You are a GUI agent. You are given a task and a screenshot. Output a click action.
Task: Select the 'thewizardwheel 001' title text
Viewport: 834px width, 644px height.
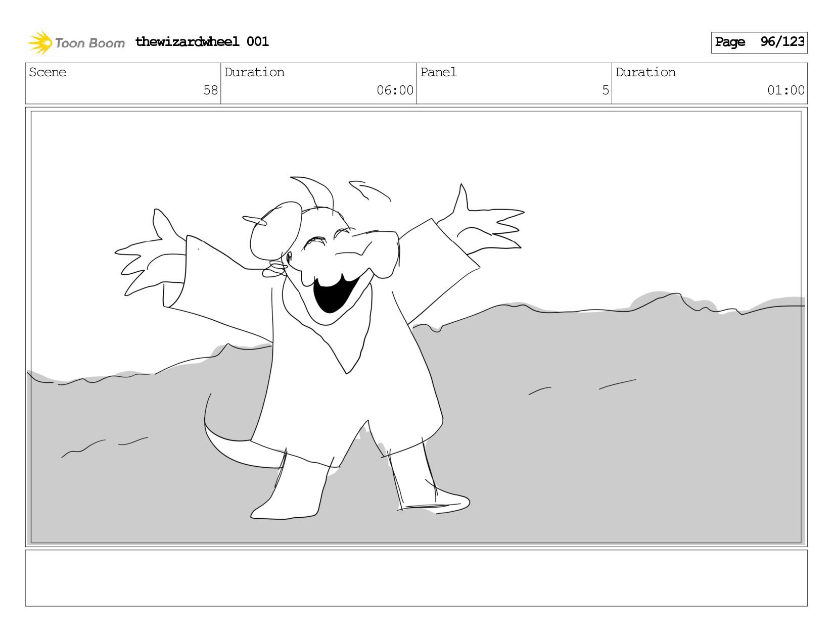(202, 41)
